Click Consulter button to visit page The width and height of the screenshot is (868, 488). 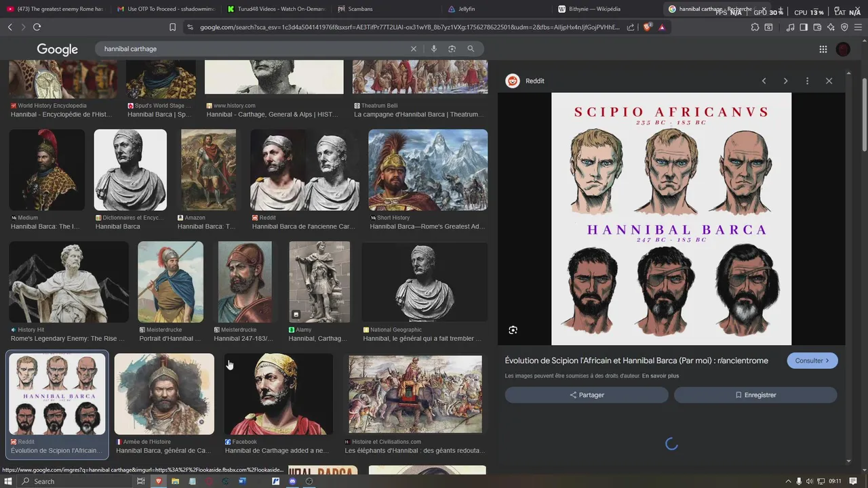coord(812,361)
